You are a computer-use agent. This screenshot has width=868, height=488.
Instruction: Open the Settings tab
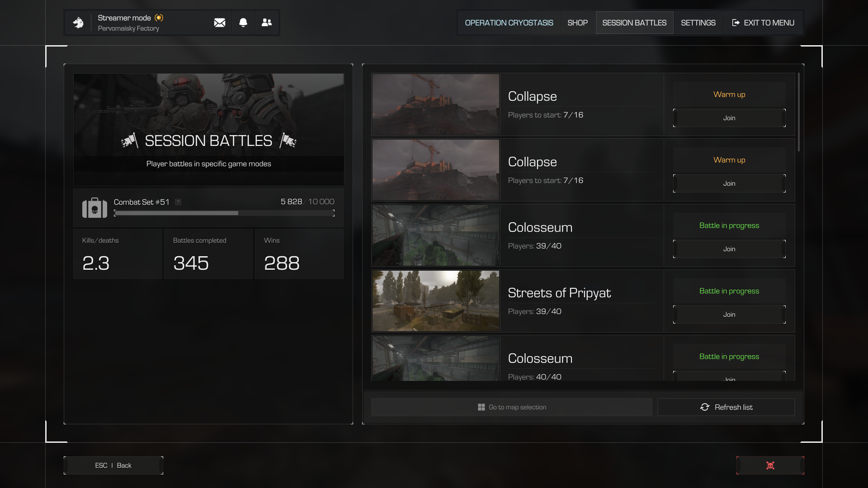(698, 23)
